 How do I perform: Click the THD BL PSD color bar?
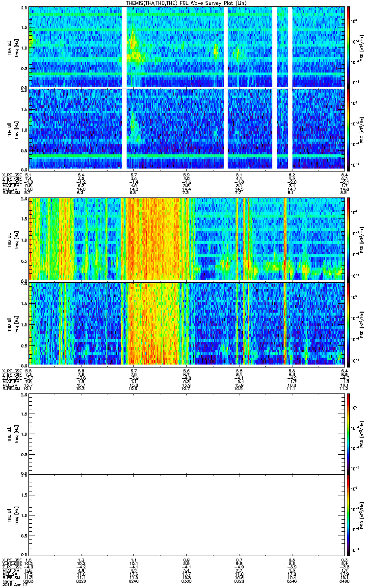(349, 239)
